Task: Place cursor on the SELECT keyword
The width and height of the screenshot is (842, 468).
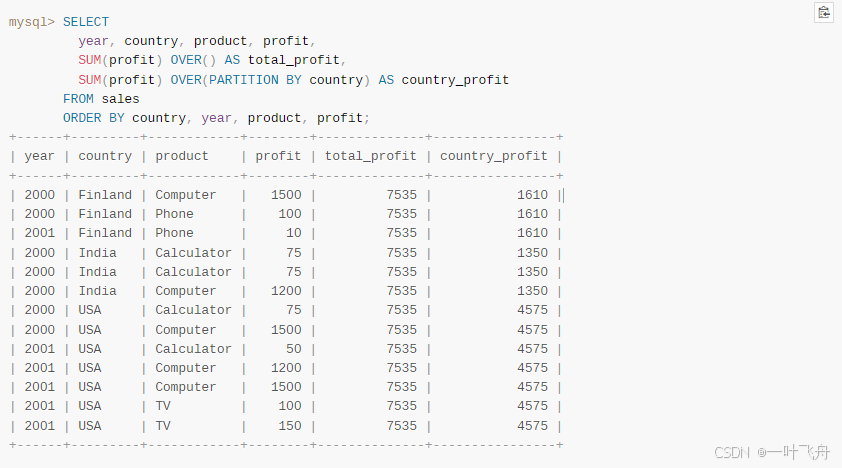Action: click(86, 22)
